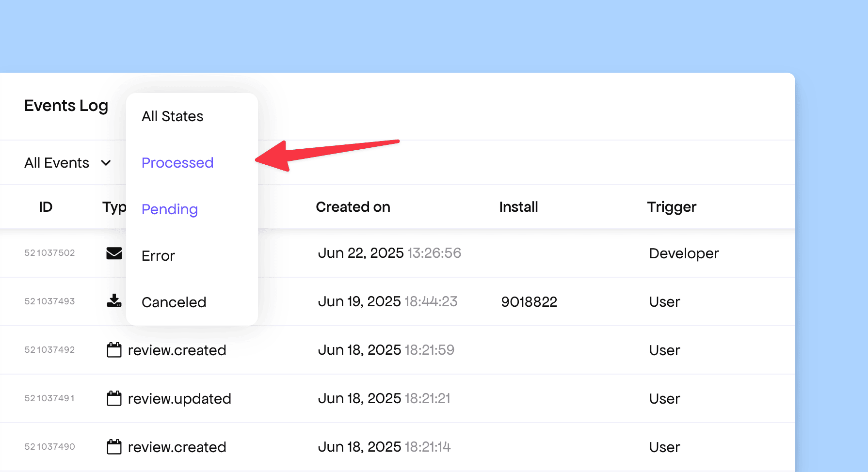The image size is (868, 472).
Task: Click event ID 521037493
Action: point(49,301)
